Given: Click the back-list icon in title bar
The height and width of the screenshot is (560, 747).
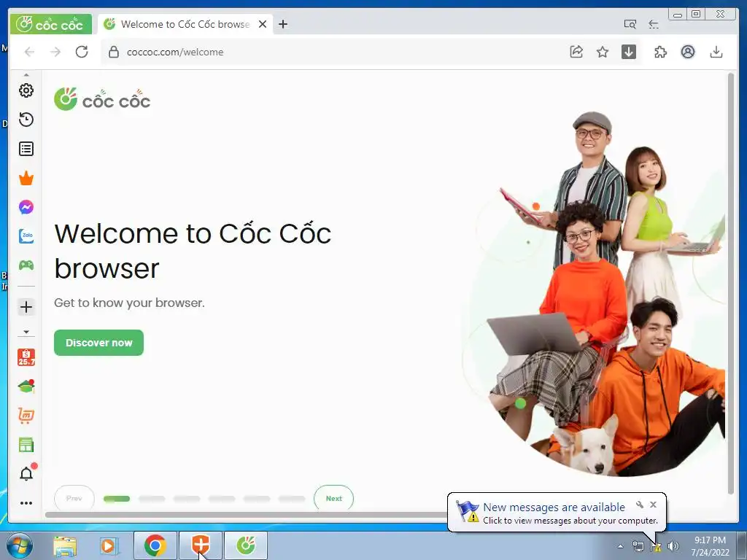Looking at the screenshot, I should pos(654,24).
